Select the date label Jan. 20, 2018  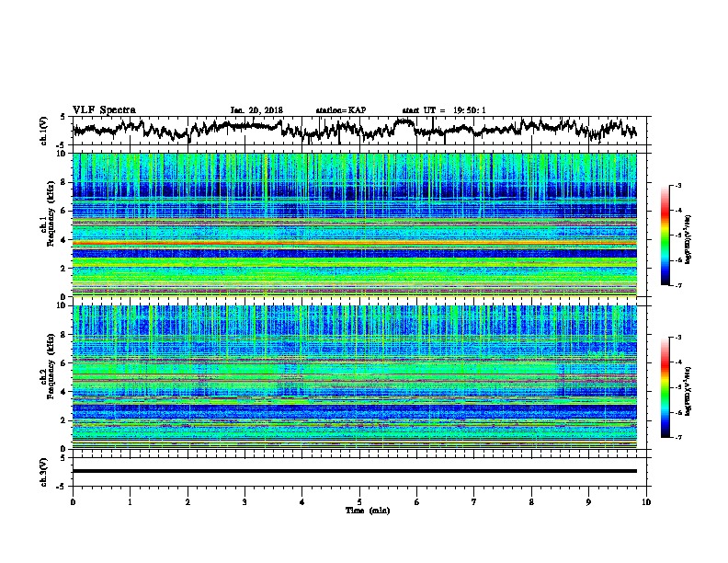point(256,110)
